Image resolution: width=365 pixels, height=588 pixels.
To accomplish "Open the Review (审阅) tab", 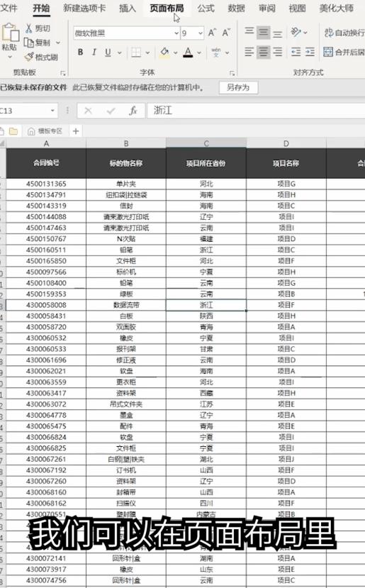I will [266, 8].
